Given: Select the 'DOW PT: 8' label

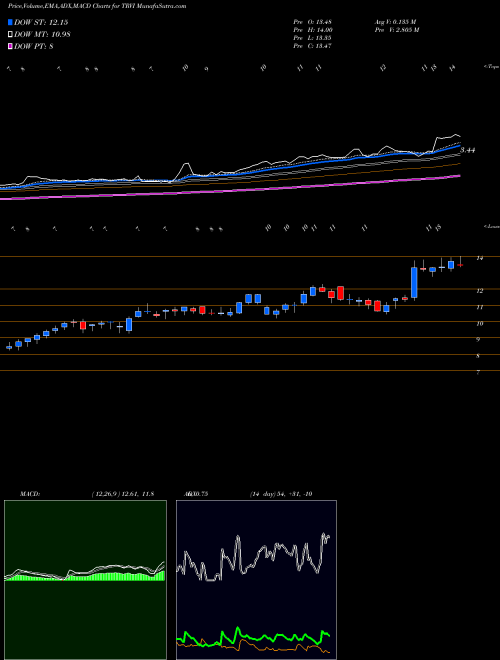Looking at the screenshot, I should pyautogui.click(x=34, y=46).
